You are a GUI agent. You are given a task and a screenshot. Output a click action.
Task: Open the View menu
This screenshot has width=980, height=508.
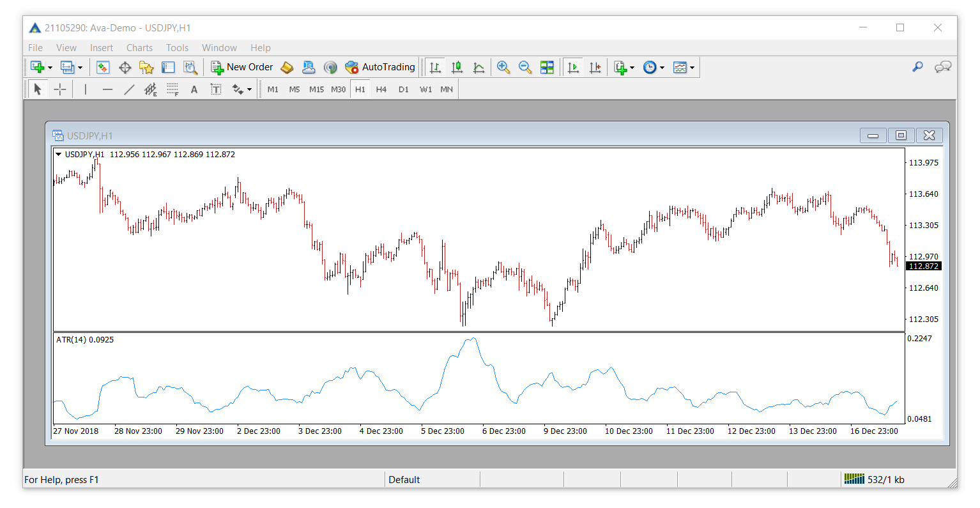point(66,48)
